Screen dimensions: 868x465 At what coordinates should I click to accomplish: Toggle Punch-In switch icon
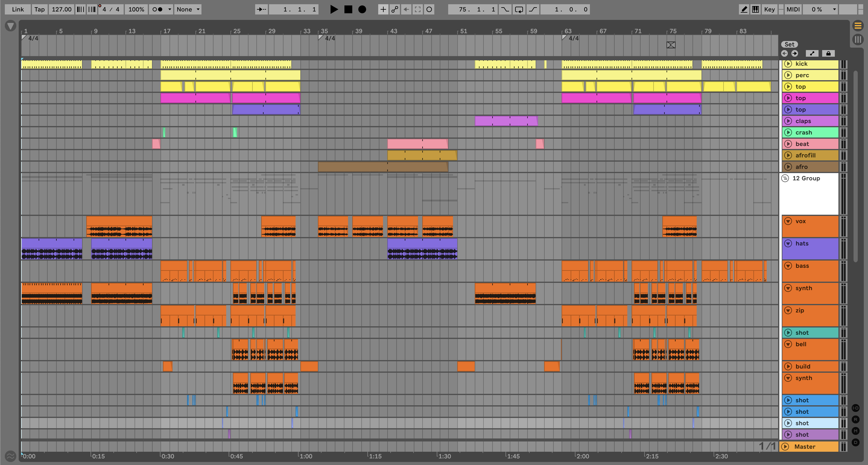click(505, 9)
